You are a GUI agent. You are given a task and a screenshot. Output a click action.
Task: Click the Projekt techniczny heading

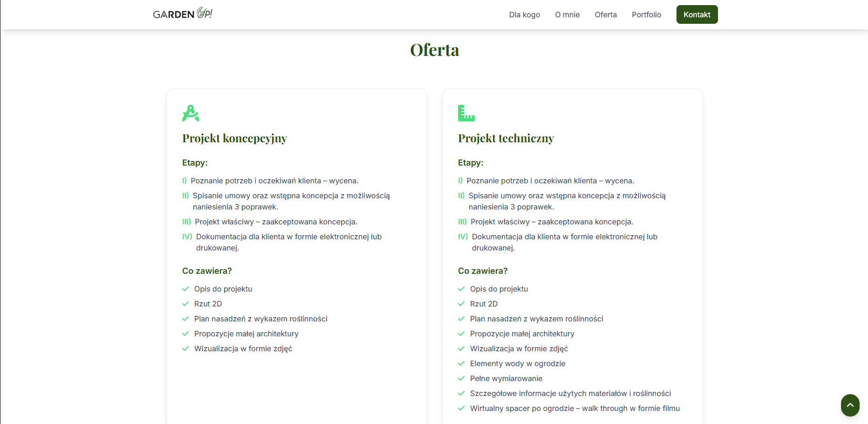coord(506,139)
